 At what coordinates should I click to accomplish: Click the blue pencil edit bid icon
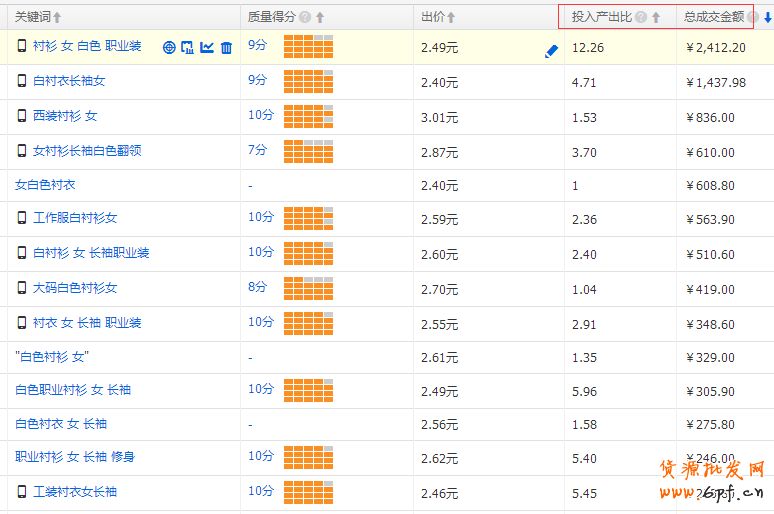click(x=551, y=51)
